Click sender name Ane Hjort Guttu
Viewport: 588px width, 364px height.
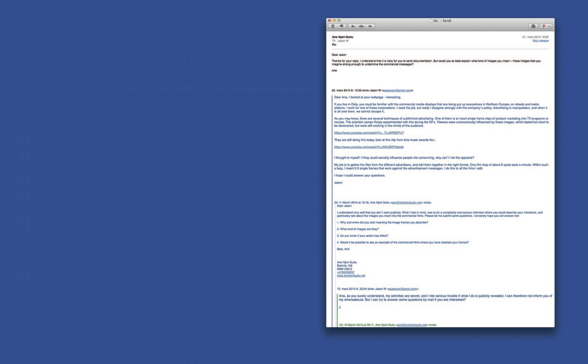click(342, 37)
